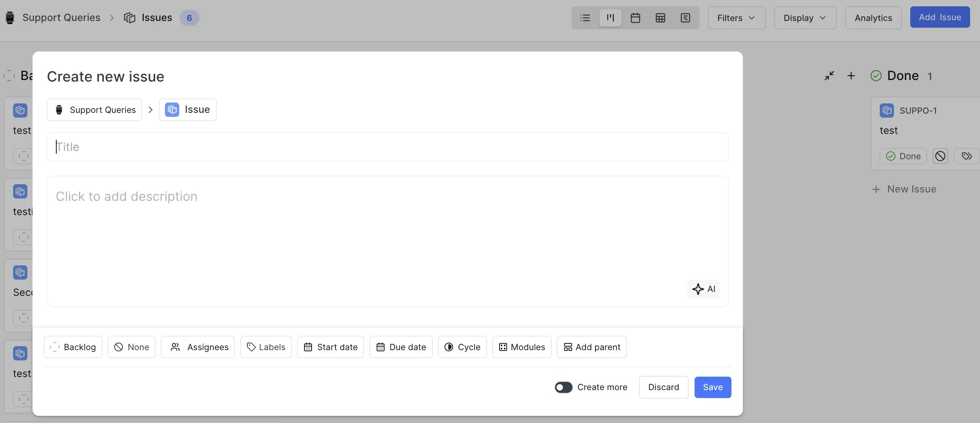
Task: Click the New Issue link under Done column
Action: (x=904, y=189)
